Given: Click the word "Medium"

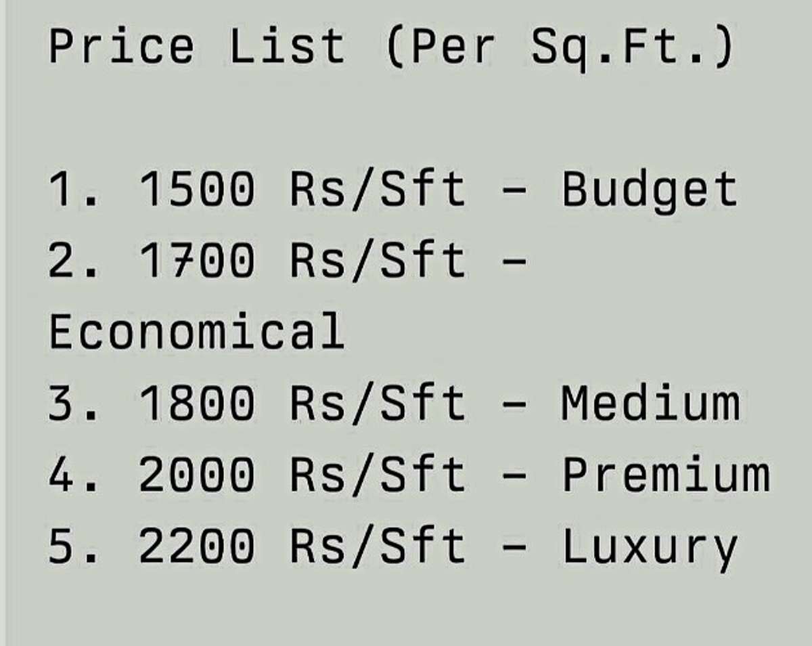Looking at the screenshot, I should (650, 403).
